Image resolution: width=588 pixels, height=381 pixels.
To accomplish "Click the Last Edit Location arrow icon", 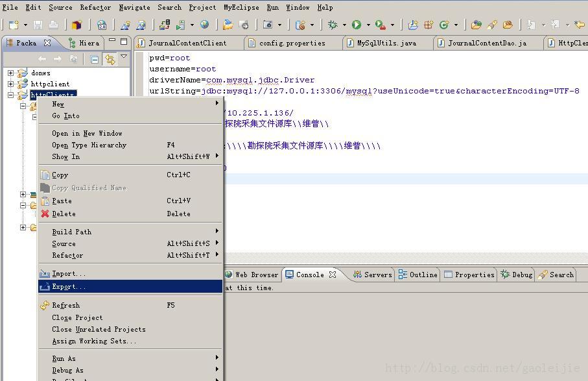I will click(x=580, y=25).
